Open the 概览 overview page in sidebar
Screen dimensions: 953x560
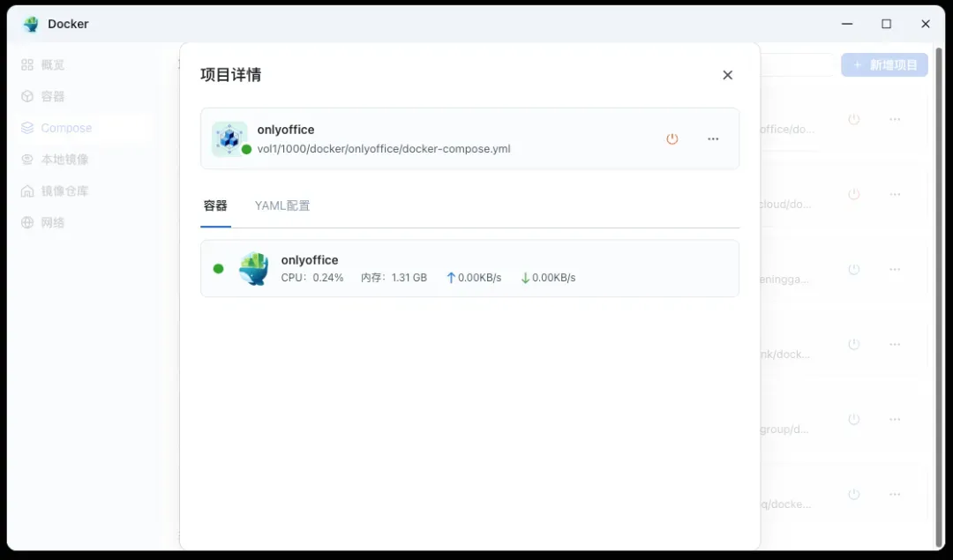click(53, 64)
